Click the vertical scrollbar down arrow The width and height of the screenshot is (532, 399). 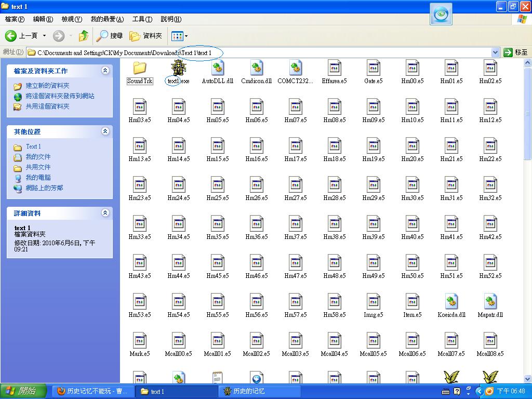(527, 379)
